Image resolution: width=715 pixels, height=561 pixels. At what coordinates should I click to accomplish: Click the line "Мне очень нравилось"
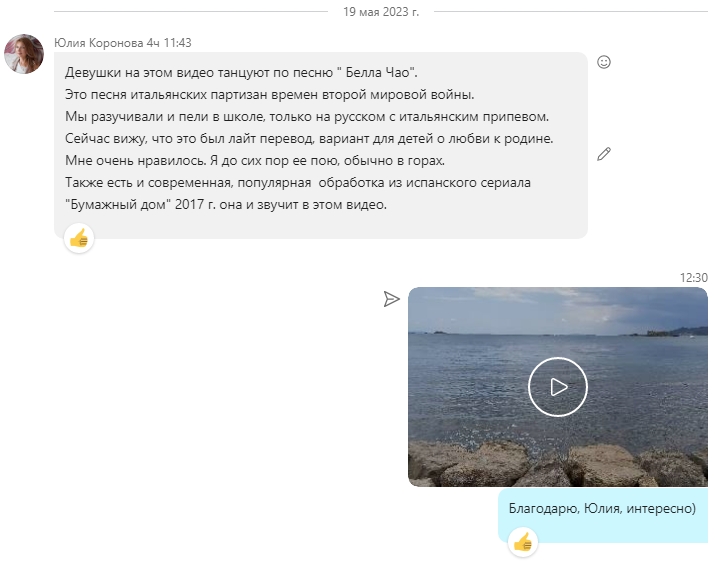pos(254,161)
